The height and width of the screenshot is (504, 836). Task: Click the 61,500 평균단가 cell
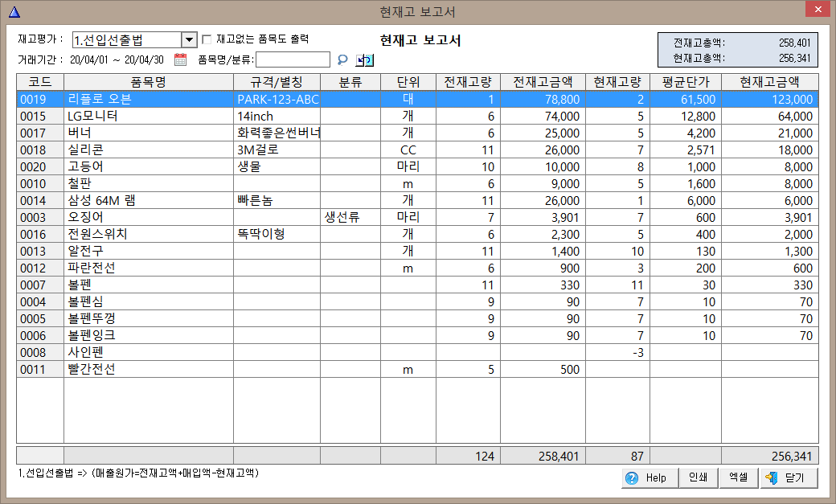point(686,99)
